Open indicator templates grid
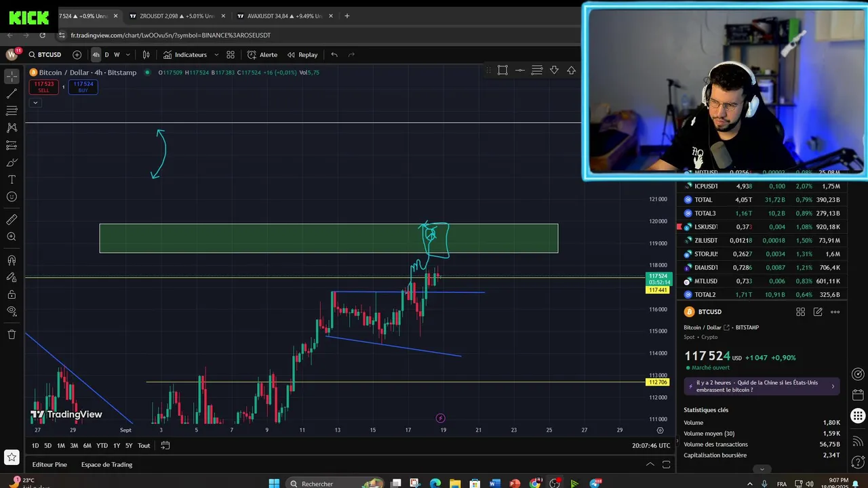The width and height of the screenshot is (868, 488). click(x=231, y=55)
